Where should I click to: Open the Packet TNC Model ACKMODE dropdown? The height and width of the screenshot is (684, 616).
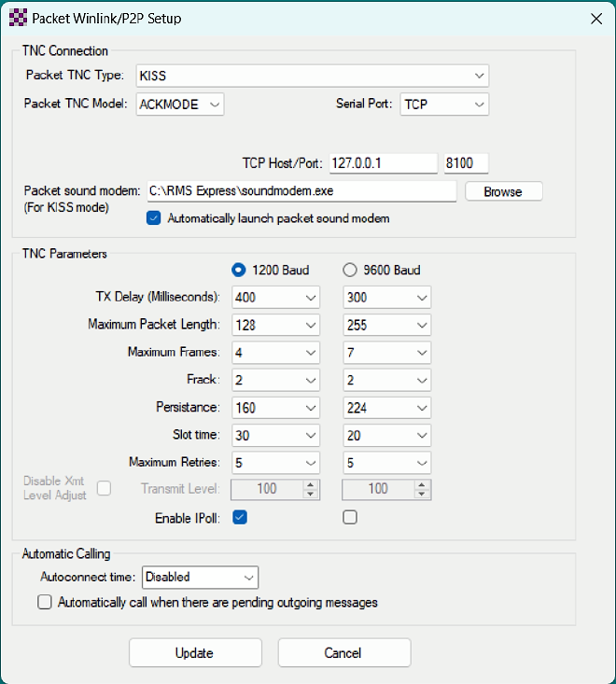pos(180,105)
